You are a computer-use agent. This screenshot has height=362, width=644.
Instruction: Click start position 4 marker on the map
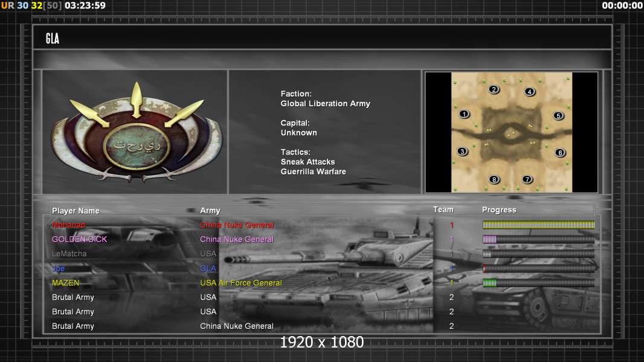point(529,92)
